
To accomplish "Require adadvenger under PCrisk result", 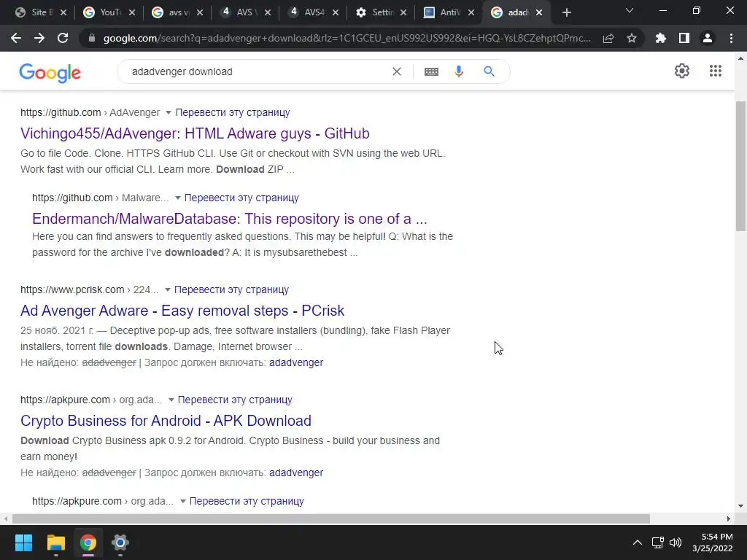I will (x=296, y=362).
